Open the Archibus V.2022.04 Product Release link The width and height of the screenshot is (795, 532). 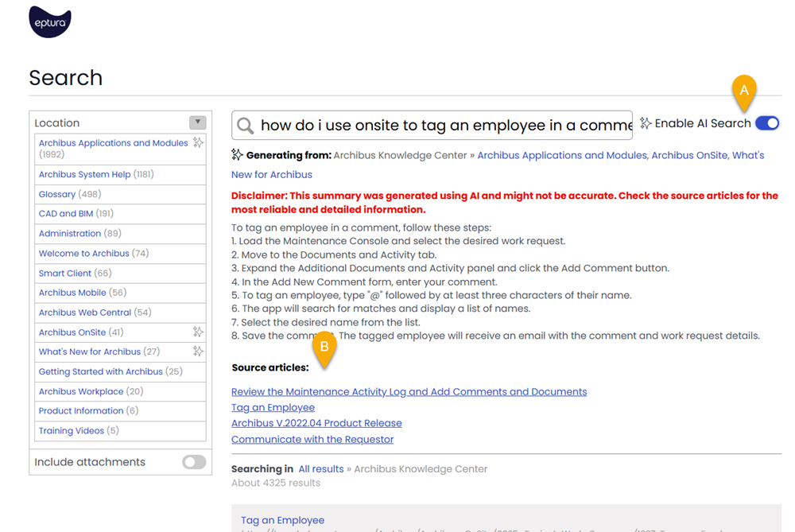pos(316,423)
